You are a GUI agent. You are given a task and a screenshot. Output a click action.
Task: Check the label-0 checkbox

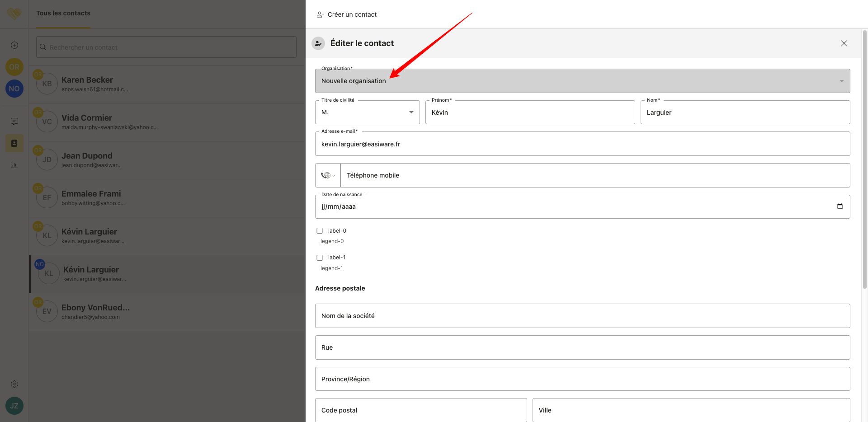(320, 231)
